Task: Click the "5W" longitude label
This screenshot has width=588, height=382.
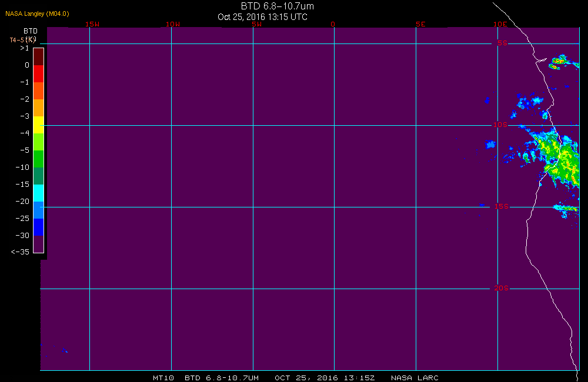Action: click(257, 24)
